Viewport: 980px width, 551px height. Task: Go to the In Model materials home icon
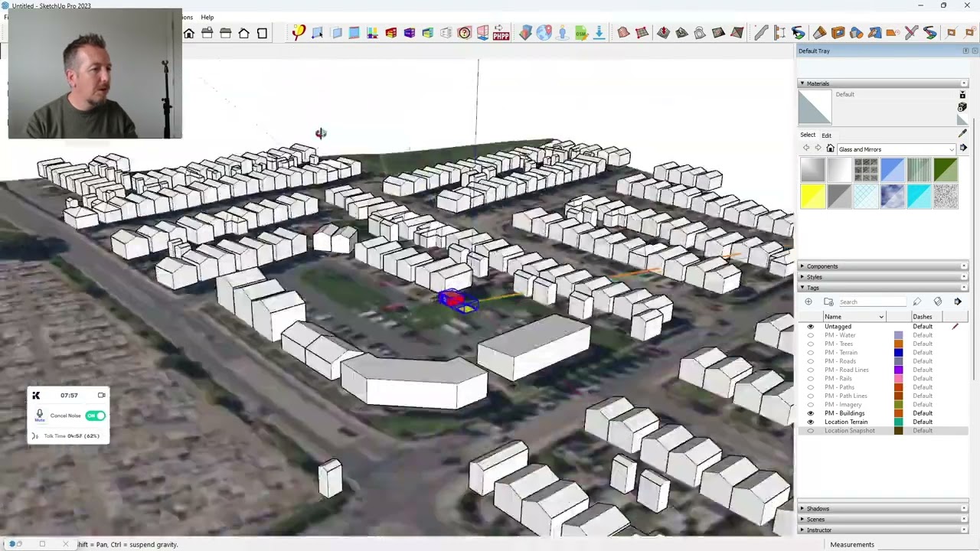point(830,148)
